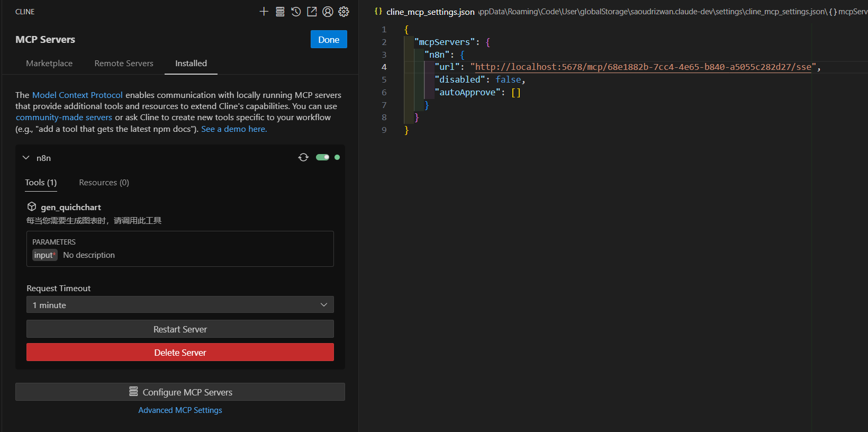Start a new Cline task with plus icon
This screenshot has height=432, width=868.
pyautogui.click(x=264, y=12)
